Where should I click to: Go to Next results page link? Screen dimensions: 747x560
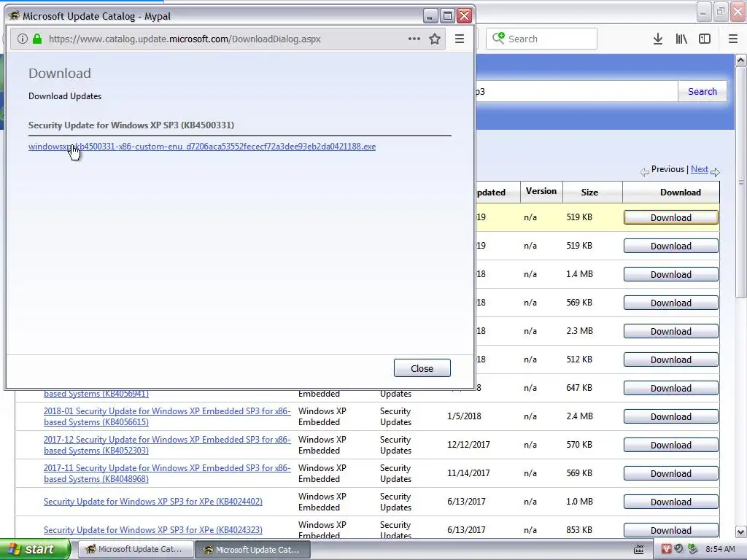pyautogui.click(x=700, y=169)
